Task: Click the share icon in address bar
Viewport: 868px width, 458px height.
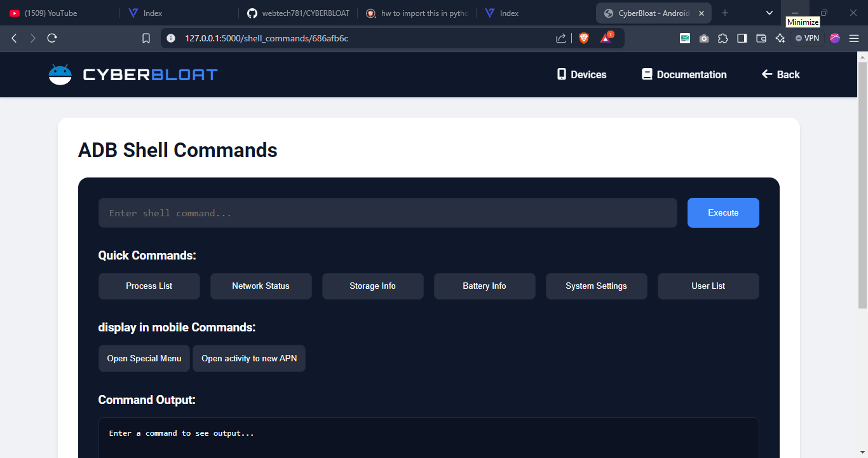Action: [x=561, y=38]
